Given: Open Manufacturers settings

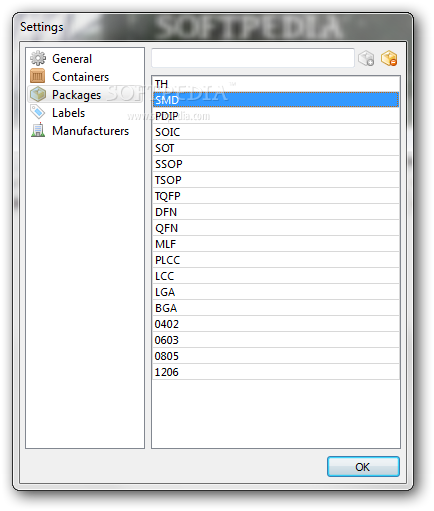Looking at the screenshot, I should (x=85, y=131).
